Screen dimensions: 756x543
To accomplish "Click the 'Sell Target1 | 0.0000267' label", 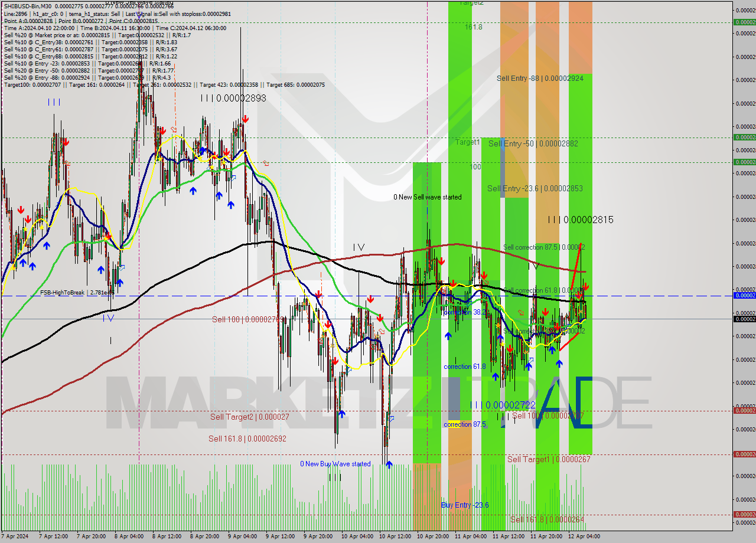I will [x=549, y=459].
